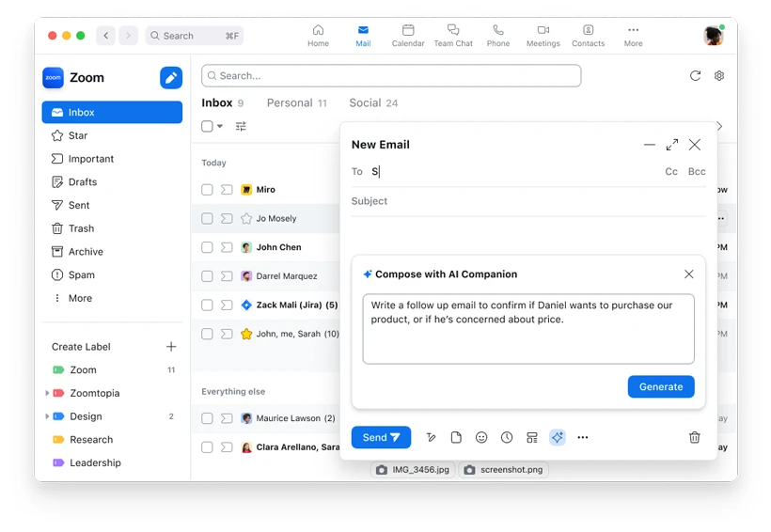
Task: Switch to the Personal tab
Action: [296, 102]
